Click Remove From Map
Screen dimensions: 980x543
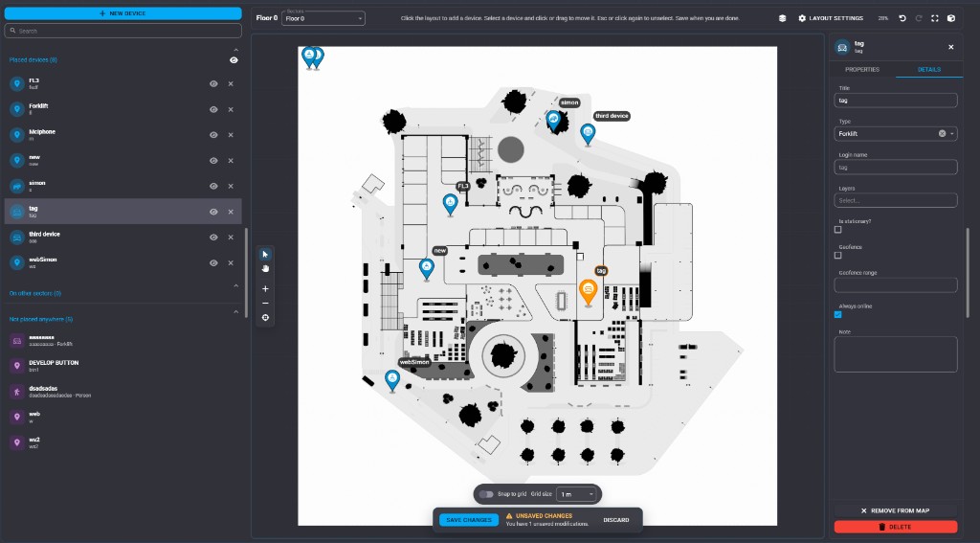point(895,510)
